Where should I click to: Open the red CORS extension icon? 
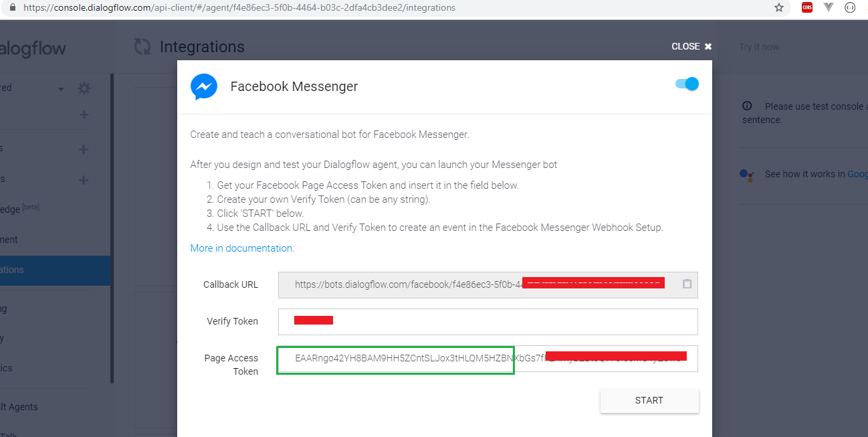click(x=807, y=8)
